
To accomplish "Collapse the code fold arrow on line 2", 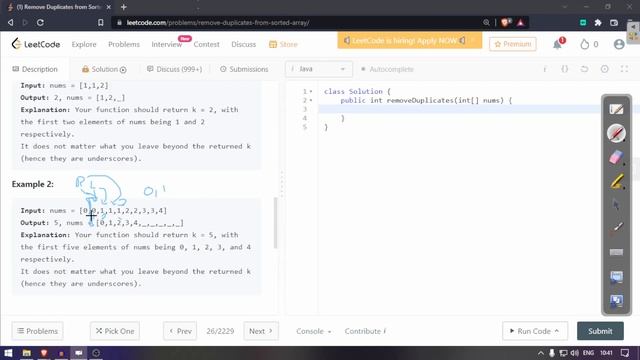I will [x=311, y=100].
